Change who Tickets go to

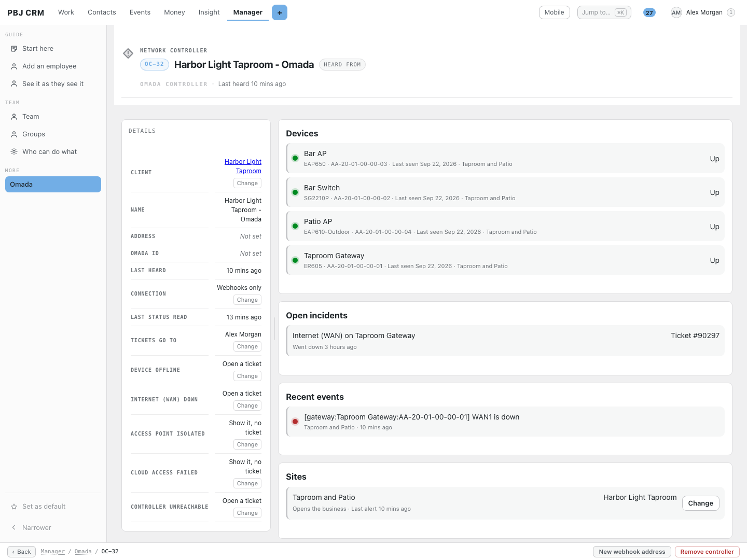(x=247, y=346)
